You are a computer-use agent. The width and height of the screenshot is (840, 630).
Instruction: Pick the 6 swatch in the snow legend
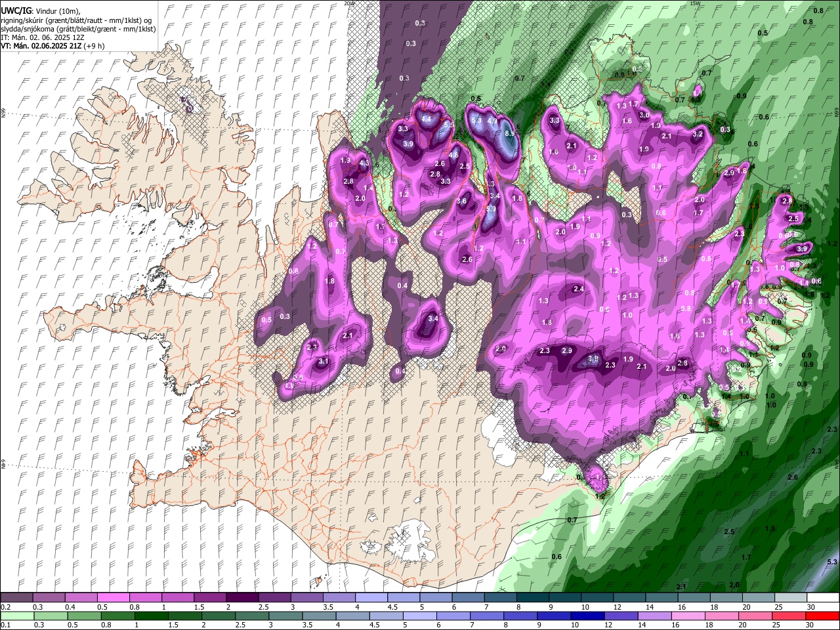[x=467, y=598]
